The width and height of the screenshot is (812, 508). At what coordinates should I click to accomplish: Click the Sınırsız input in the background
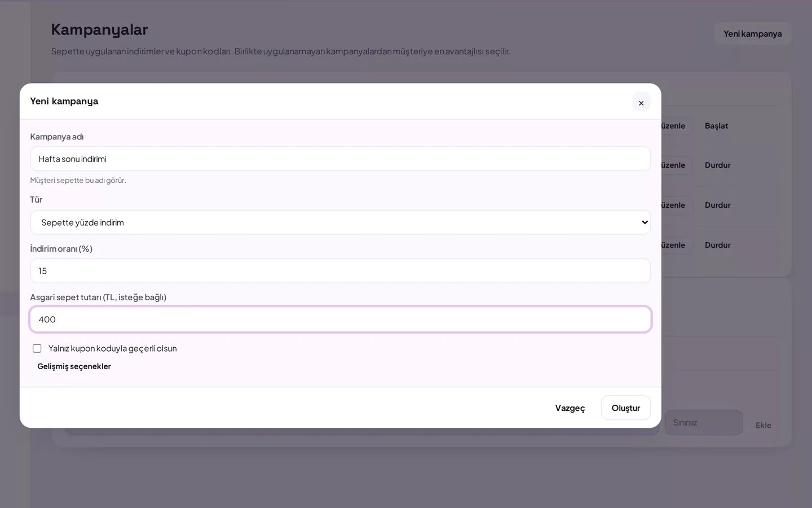[x=704, y=422]
